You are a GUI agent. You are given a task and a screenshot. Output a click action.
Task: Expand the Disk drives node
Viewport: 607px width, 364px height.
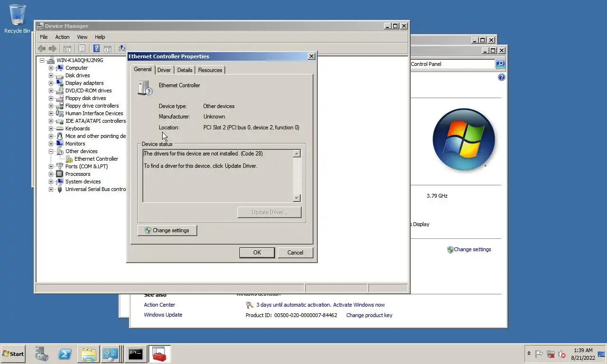(x=51, y=75)
